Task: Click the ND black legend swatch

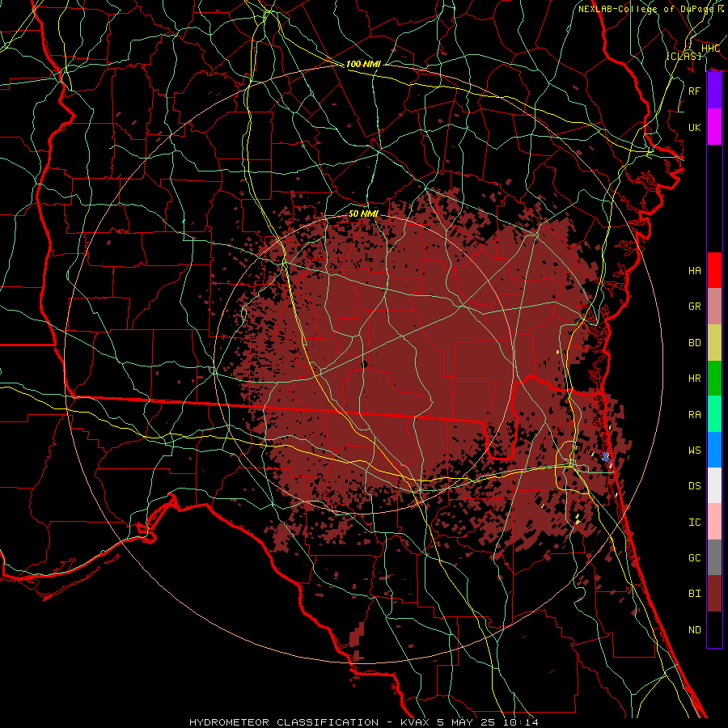Action: tap(714, 629)
